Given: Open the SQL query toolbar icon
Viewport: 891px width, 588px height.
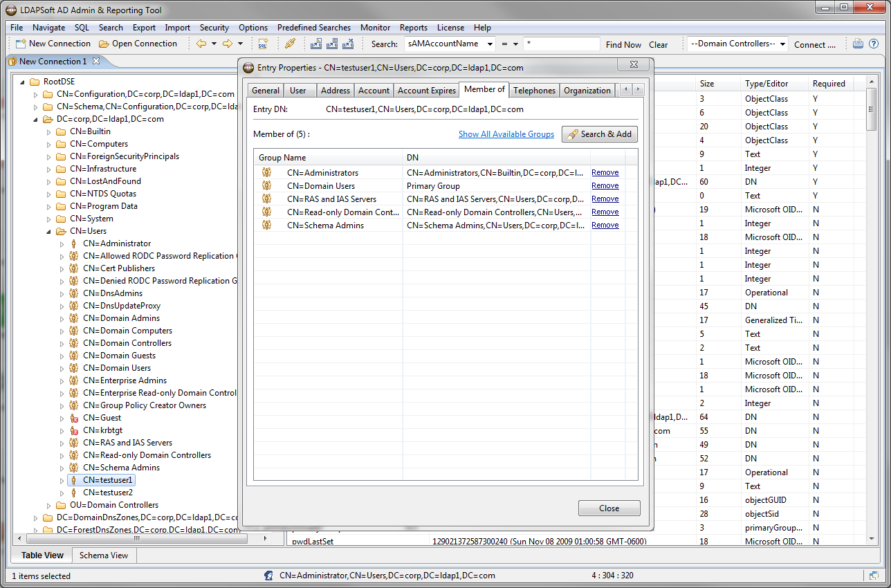Looking at the screenshot, I should tap(263, 44).
